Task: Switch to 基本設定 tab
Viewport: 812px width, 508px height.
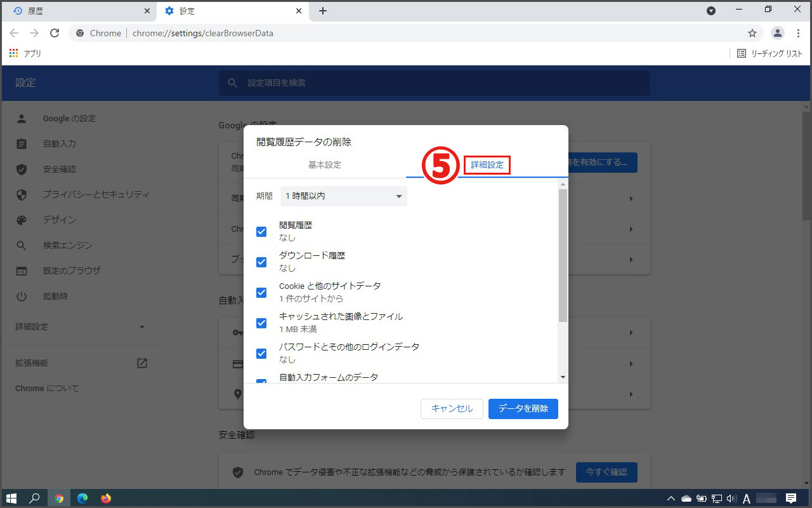Action: (x=325, y=165)
